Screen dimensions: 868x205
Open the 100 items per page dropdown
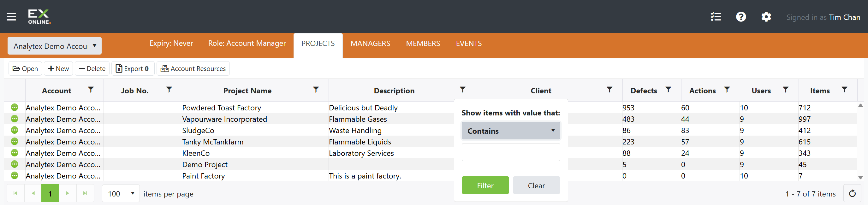[121, 194]
